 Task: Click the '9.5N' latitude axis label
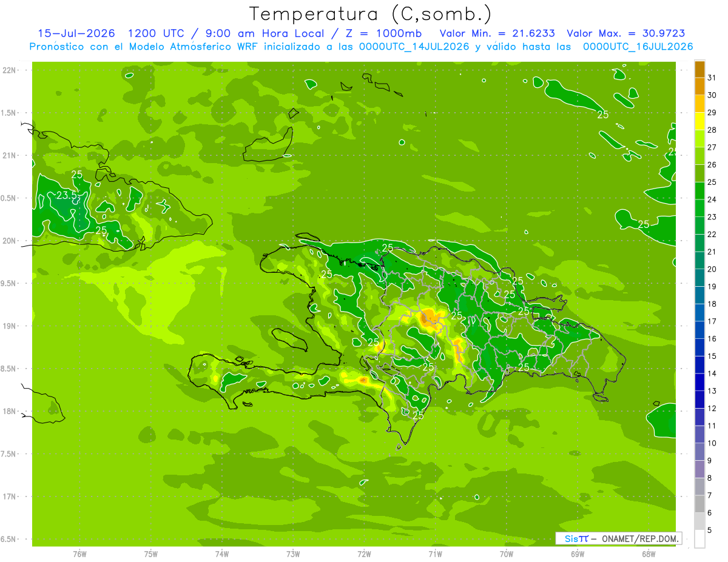pos(9,283)
